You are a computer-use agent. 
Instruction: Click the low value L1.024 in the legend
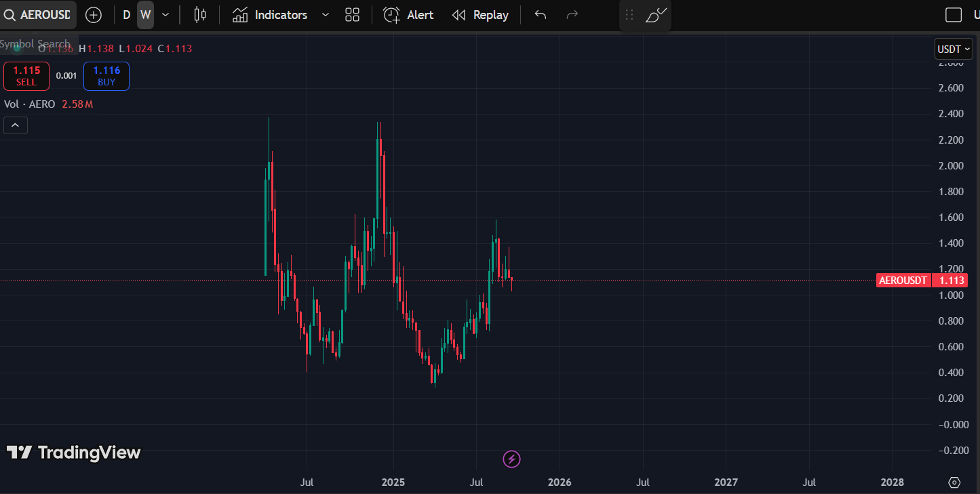(x=136, y=49)
